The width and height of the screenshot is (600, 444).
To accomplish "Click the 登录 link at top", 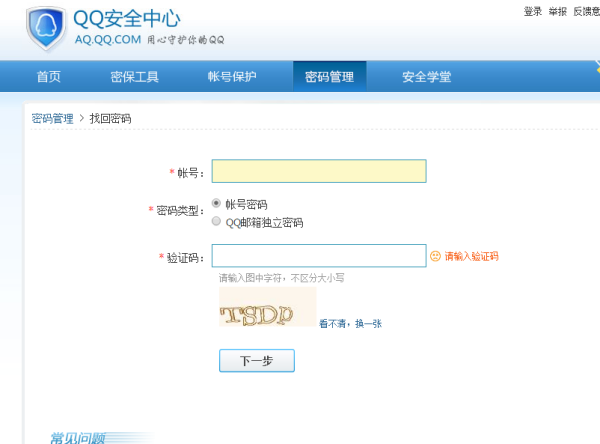I will [533, 11].
